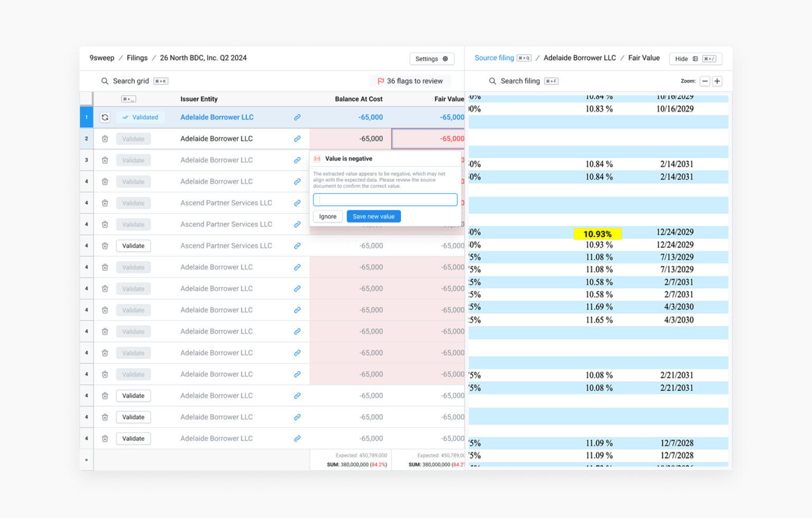Viewport: 812px width, 518px height.
Task: Click the search grid magnifier icon
Action: [x=105, y=81]
